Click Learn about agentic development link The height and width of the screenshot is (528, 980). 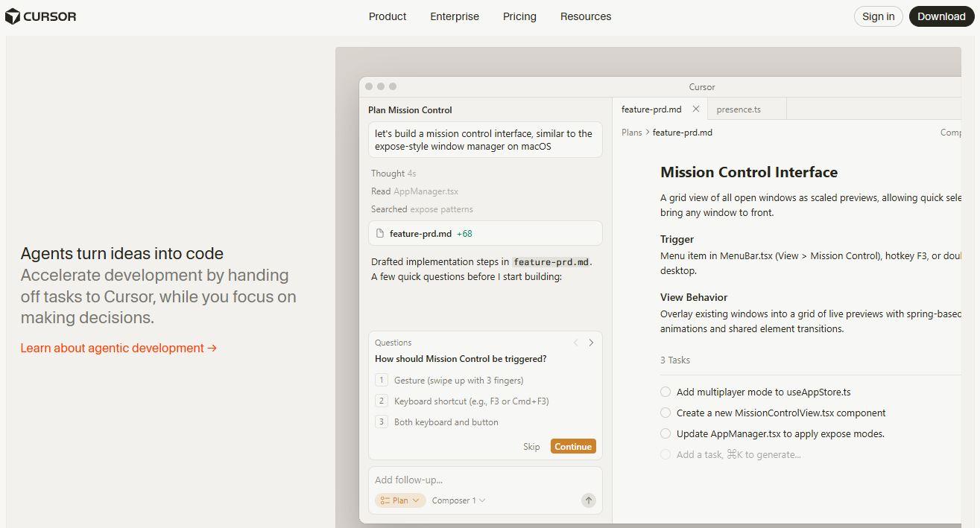coord(118,348)
